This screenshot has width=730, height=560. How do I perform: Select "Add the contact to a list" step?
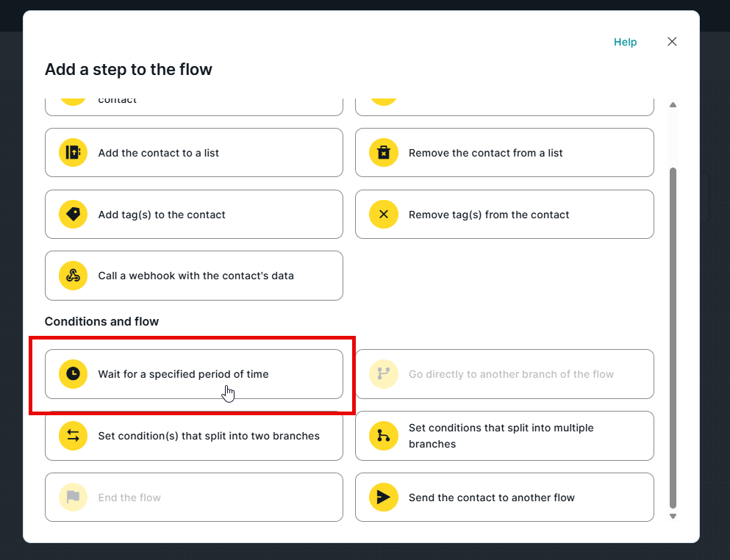click(194, 153)
